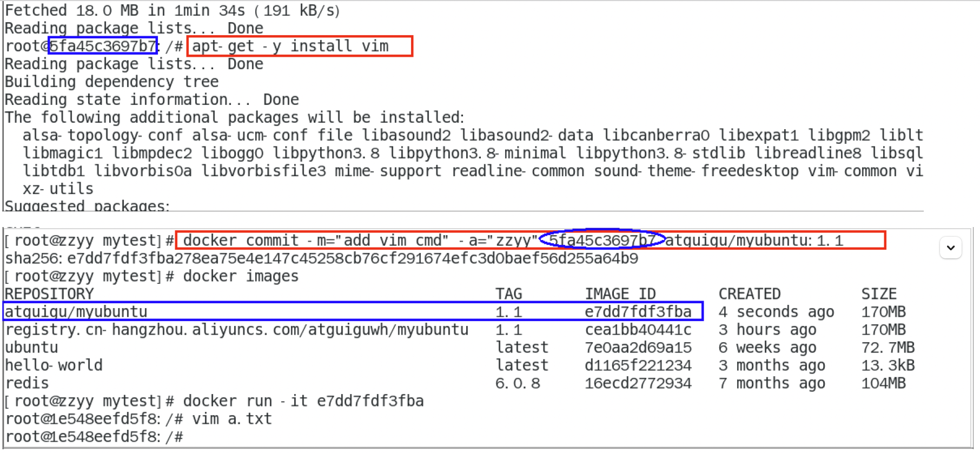Click the blue-boxed container ID in root prompt
This screenshot has width=980, height=453.
click(103, 46)
